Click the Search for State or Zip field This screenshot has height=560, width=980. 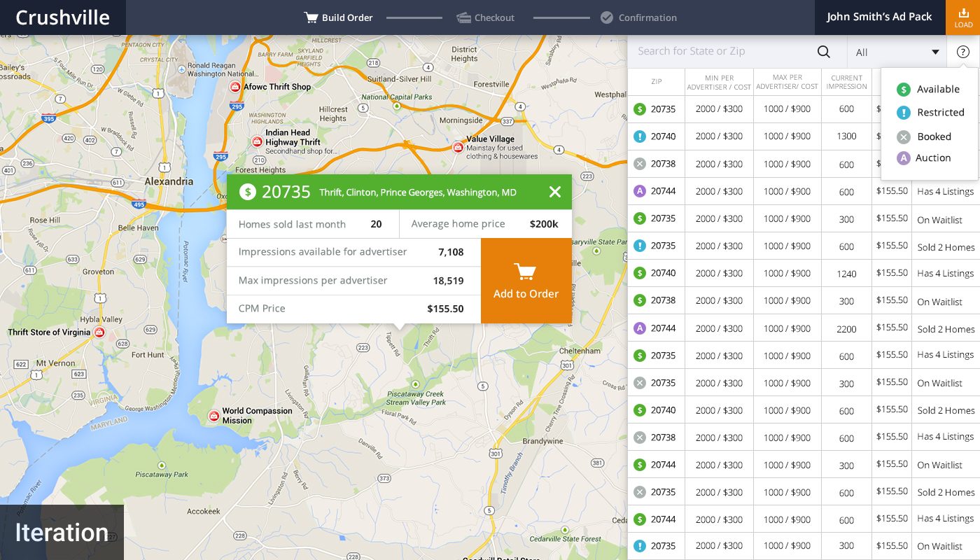pos(721,52)
